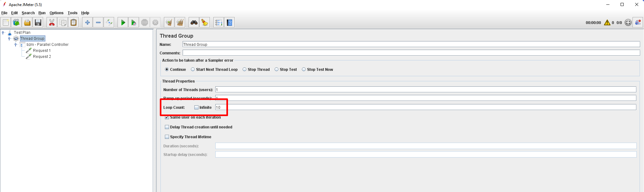This screenshot has height=192, width=644.
Task: Click the Loop Count value field
Action: point(426,108)
